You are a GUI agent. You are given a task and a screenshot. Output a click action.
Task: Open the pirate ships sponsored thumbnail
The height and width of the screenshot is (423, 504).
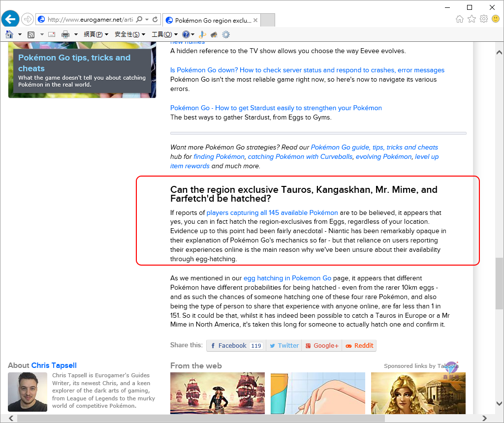click(218, 393)
